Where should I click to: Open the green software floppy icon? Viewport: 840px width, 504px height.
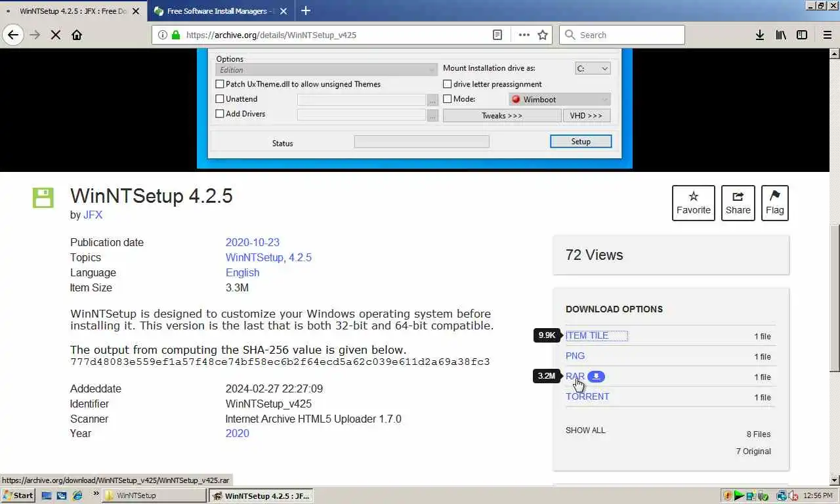tap(43, 198)
